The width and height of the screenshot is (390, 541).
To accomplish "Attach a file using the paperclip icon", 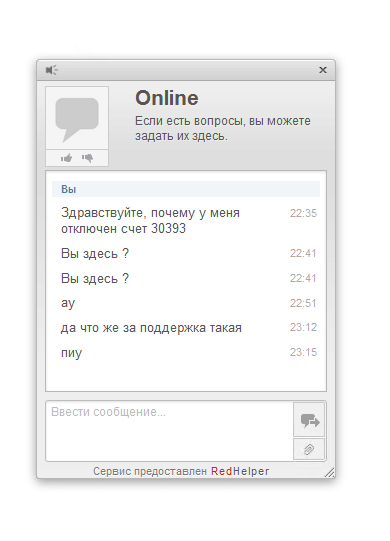I will coord(309,449).
